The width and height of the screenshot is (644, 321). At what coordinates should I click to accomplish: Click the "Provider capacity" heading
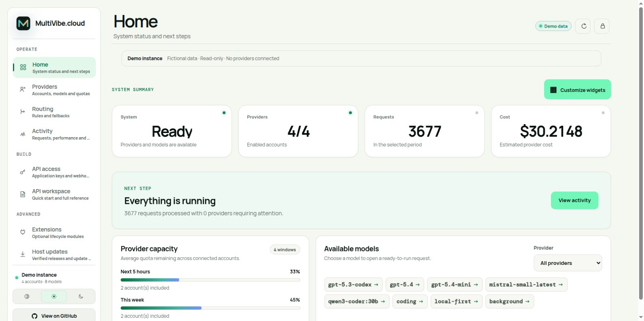coord(149,249)
